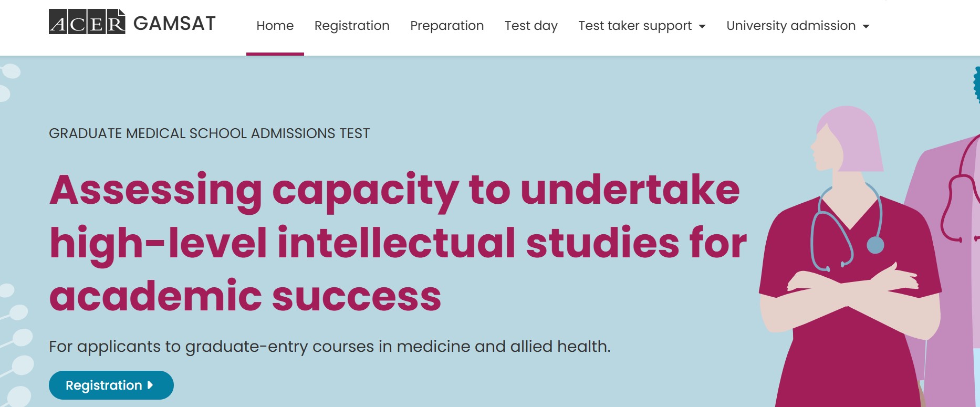
Task: Click the GAMSAT site title
Action: pyautogui.click(x=174, y=24)
